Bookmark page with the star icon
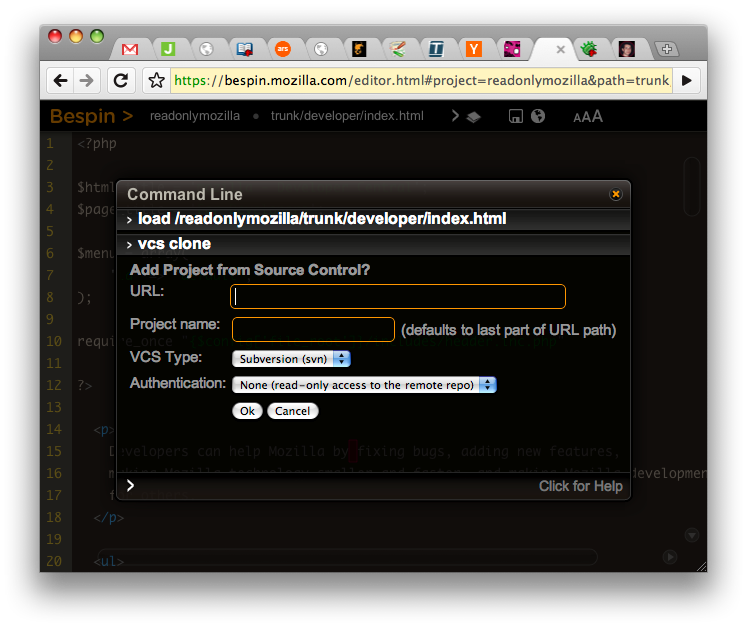Screen dimensions: 747x627 (x=156, y=81)
